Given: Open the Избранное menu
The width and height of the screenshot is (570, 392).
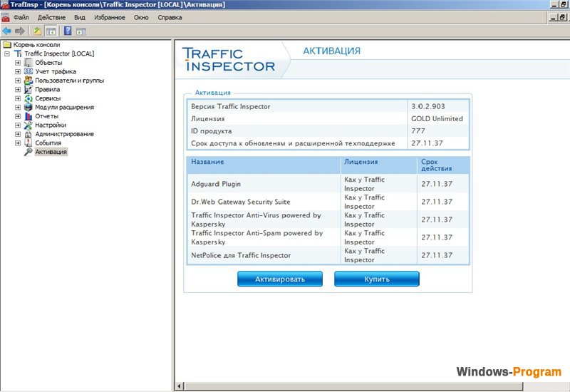Looking at the screenshot, I should click(110, 17).
